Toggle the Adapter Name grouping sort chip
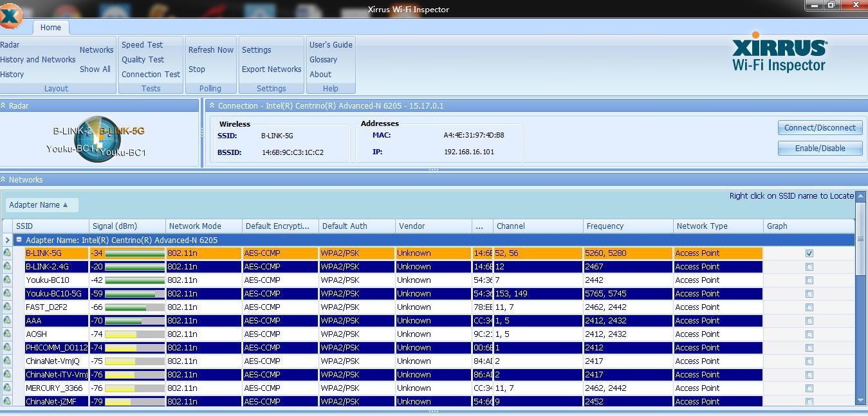 (x=42, y=205)
